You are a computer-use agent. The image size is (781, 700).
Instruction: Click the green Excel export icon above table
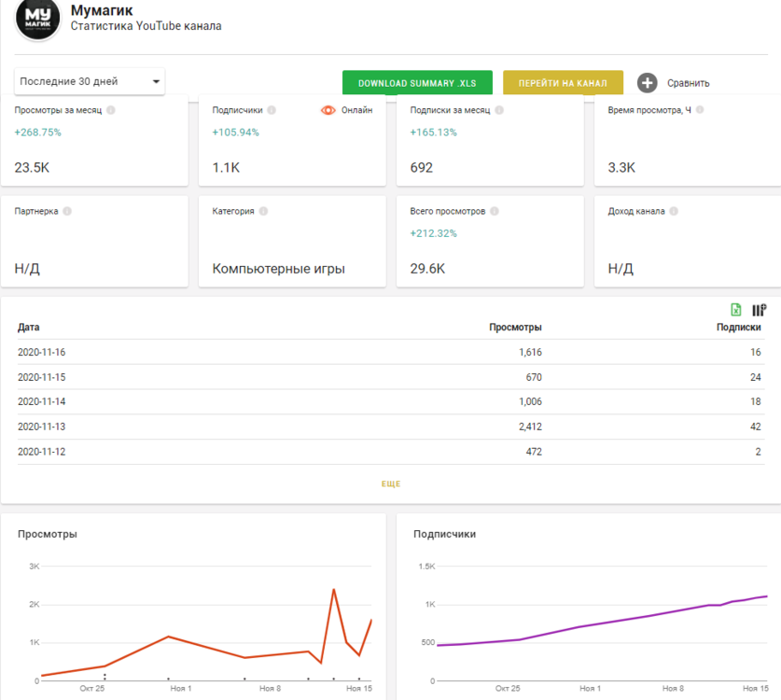[736, 310]
